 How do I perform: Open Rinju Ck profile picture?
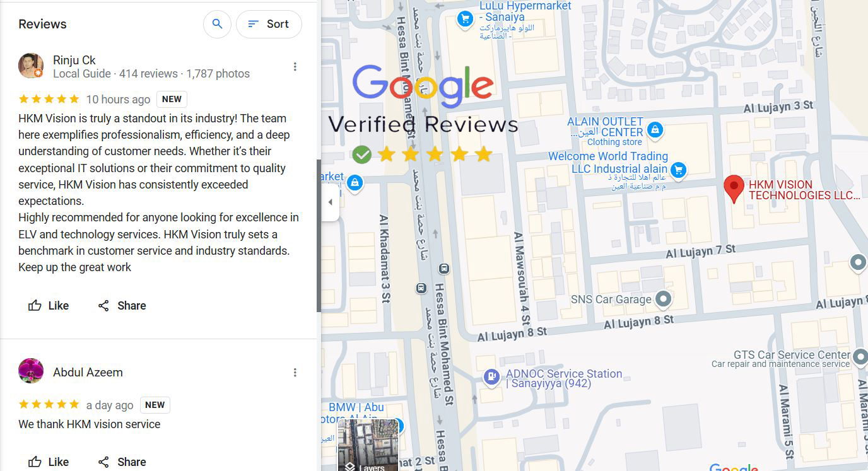(x=31, y=66)
